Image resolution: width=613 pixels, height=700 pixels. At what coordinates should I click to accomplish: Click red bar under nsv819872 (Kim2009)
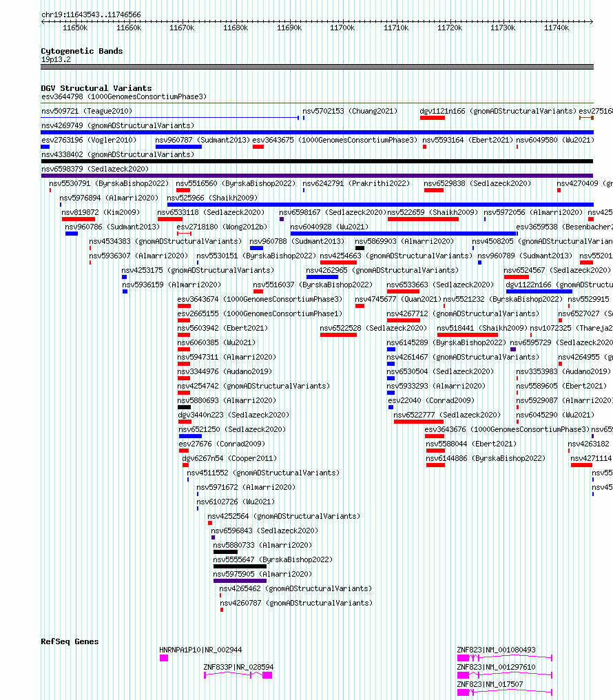coord(79,219)
